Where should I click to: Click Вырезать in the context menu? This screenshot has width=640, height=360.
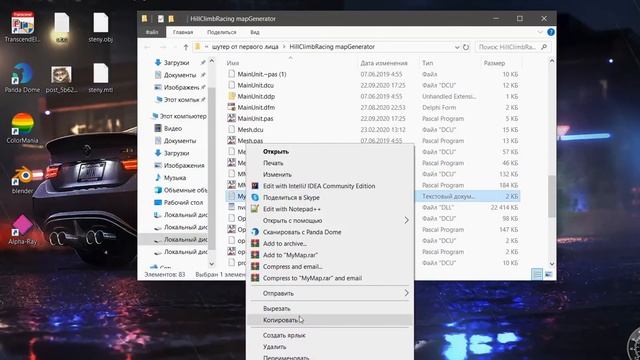click(x=276, y=309)
